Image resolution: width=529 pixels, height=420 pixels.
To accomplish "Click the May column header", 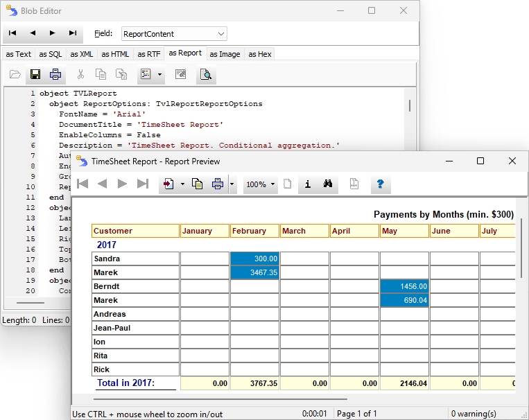I will point(404,231).
